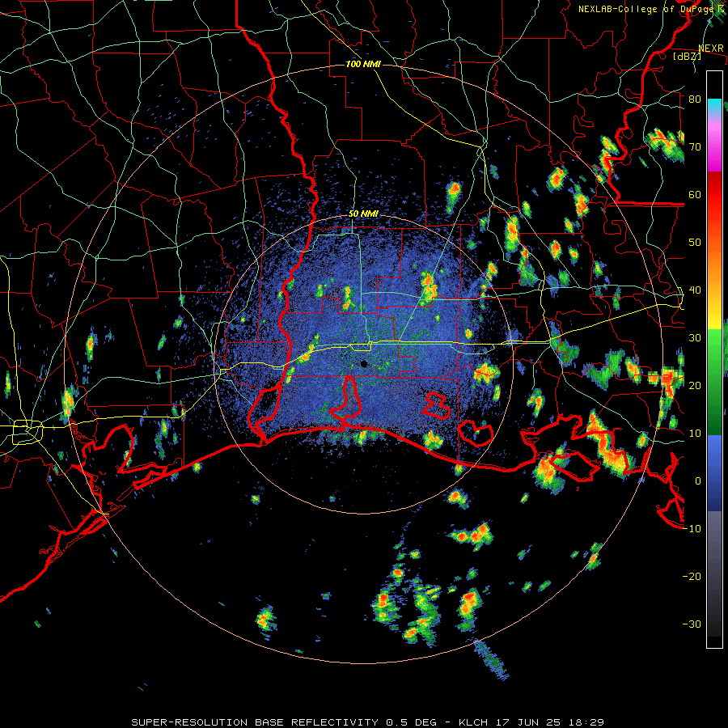Image resolution: width=728 pixels, height=728 pixels.
Task: Click the dBZ unit label above color scale
Action: [x=687, y=56]
